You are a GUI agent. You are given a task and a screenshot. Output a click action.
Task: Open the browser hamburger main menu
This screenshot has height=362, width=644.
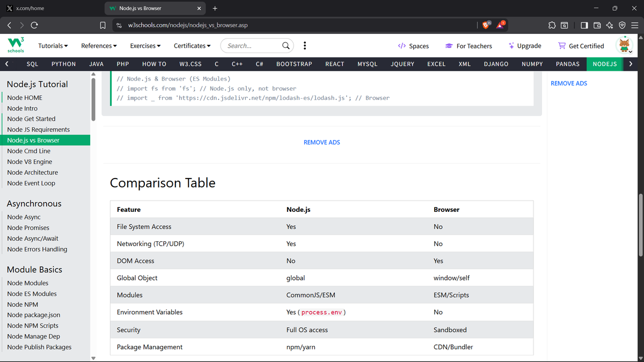click(x=634, y=25)
